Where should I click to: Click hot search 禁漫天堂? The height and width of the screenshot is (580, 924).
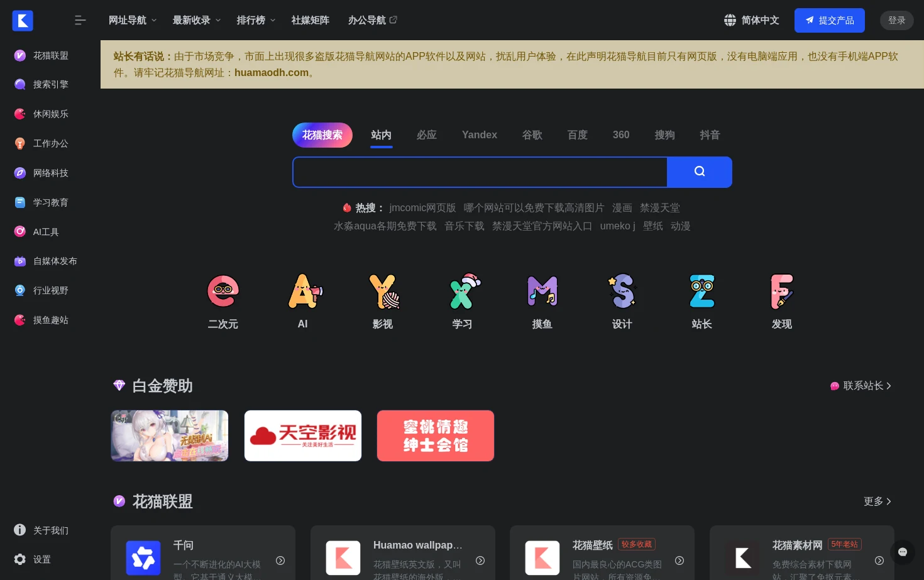click(x=660, y=208)
